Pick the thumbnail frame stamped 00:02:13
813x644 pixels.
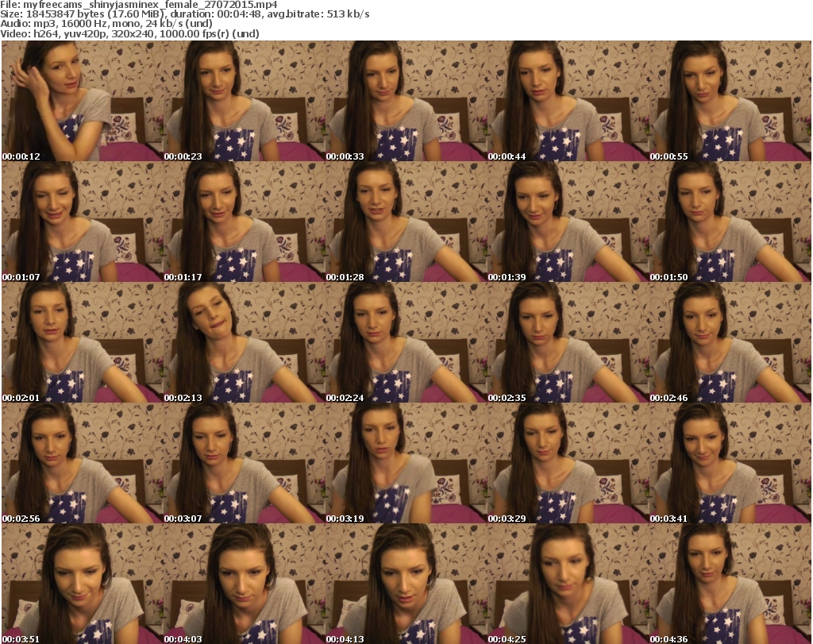pos(245,343)
